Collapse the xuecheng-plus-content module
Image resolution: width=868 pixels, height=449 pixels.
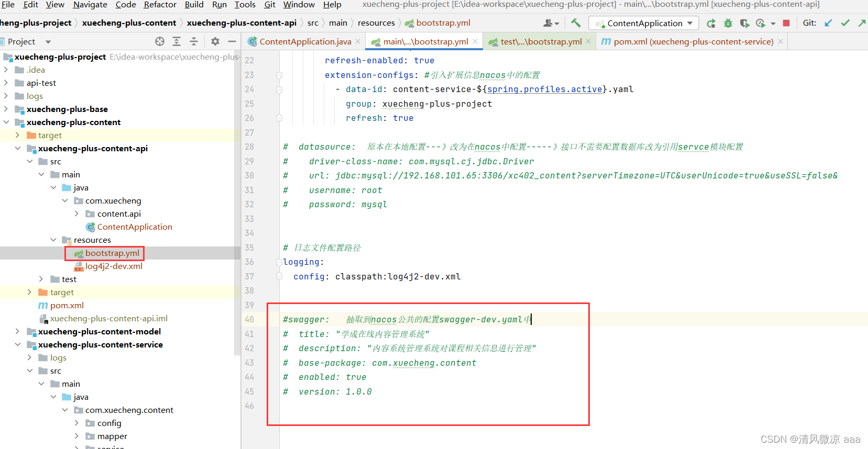[x=6, y=122]
